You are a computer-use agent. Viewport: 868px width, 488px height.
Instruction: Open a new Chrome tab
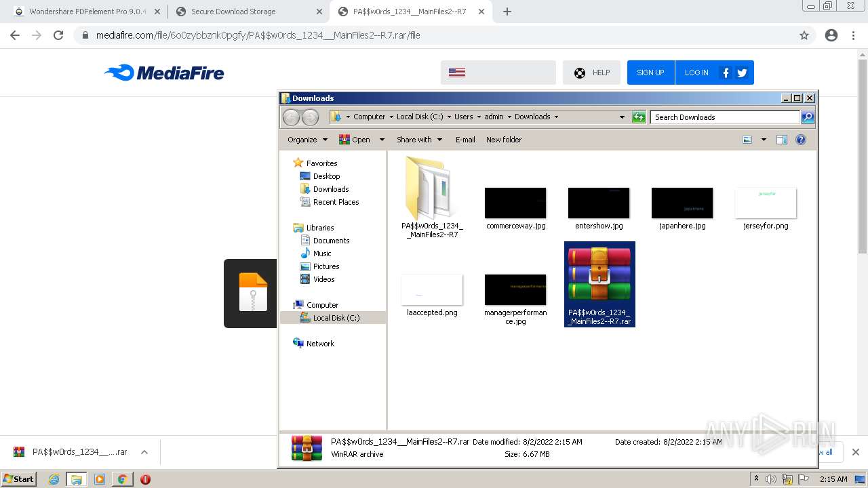pos(507,12)
